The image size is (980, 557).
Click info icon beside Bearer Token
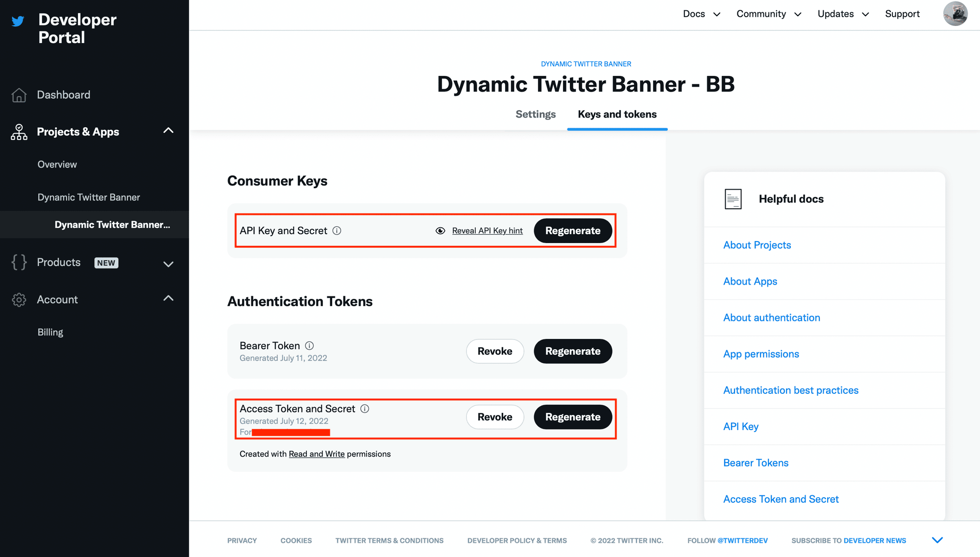(309, 346)
